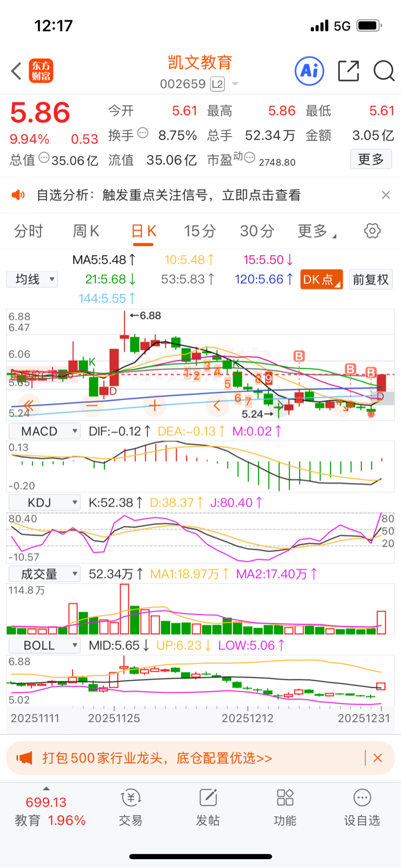This screenshot has width=401, height=868.
Task: Switch to the 15分 chart tab
Action: click(x=200, y=231)
